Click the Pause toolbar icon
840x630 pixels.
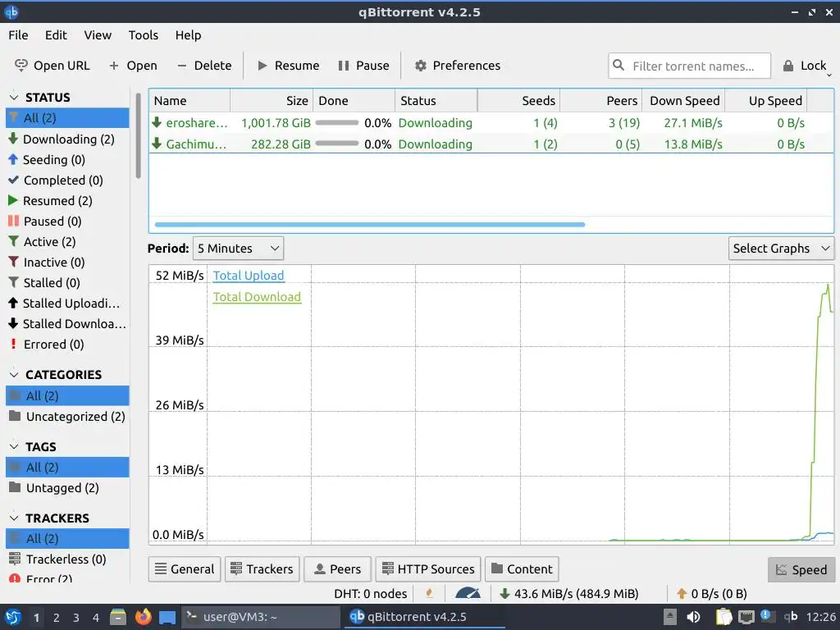(344, 66)
